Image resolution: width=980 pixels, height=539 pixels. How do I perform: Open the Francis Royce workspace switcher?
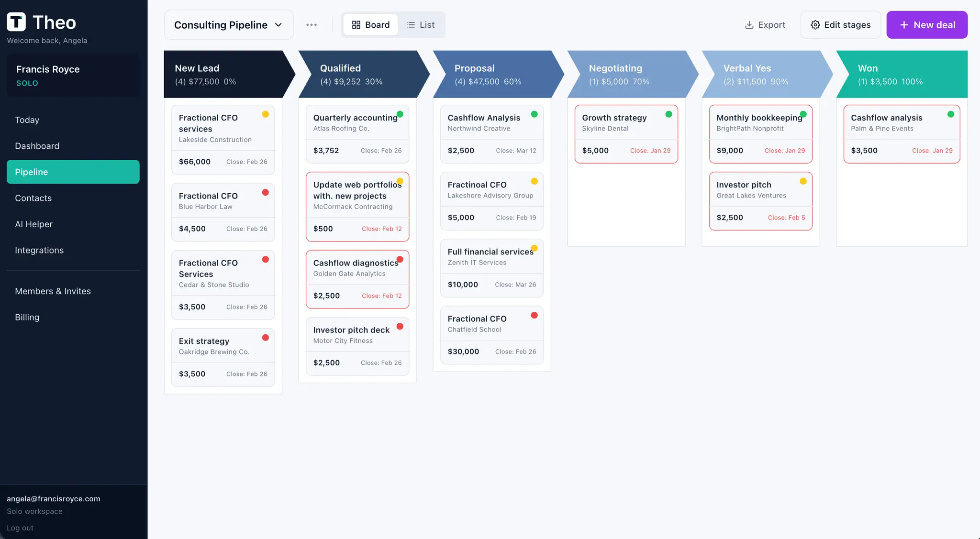click(x=73, y=76)
